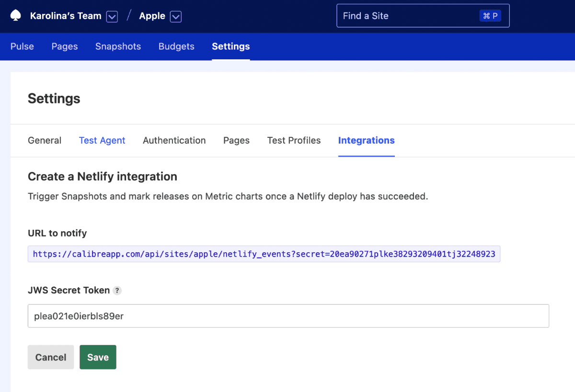
Task: Cancel the integration changes
Action: [x=50, y=357]
